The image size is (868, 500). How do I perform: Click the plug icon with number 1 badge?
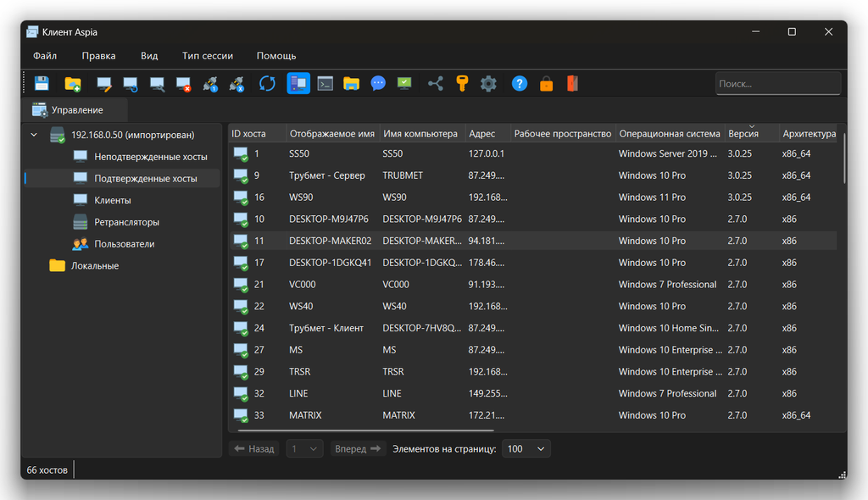pos(210,84)
